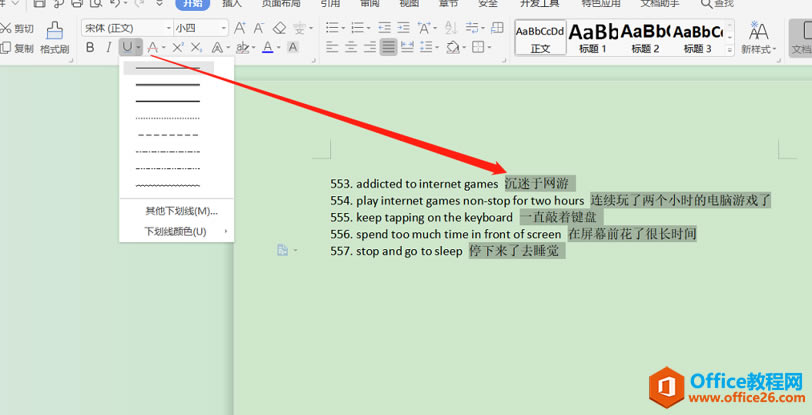812x415 pixels.
Task: Click the shrink font size icon
Action: click(x=258, y=28)
